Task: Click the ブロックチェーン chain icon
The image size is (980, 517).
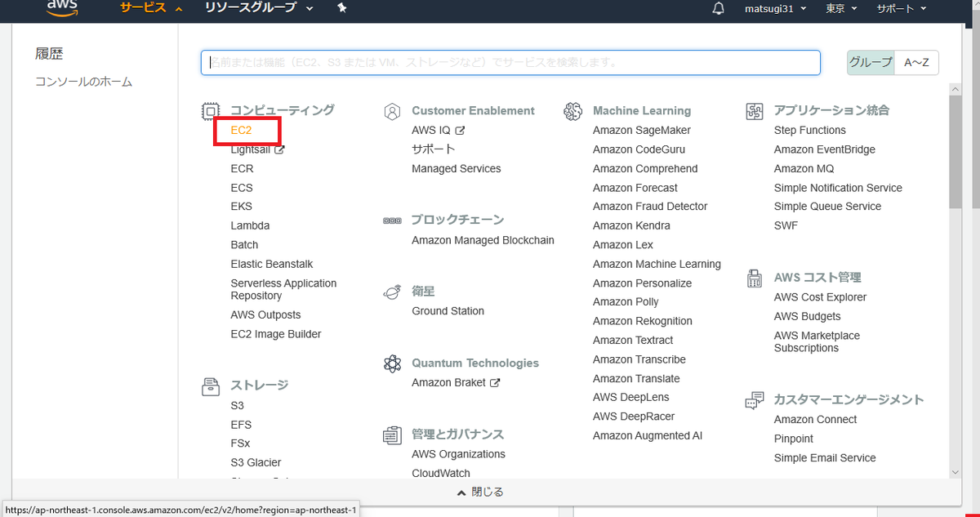Action: pos(392,221)
